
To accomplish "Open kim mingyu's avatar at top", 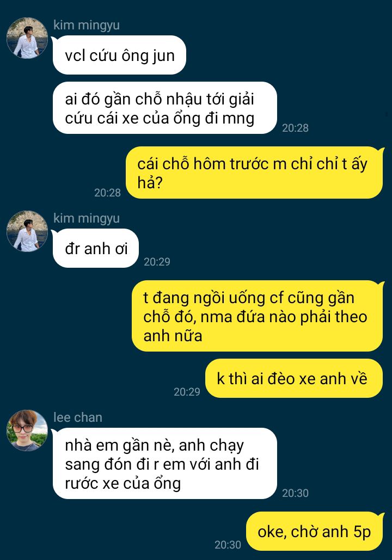I will pos(27,38).
